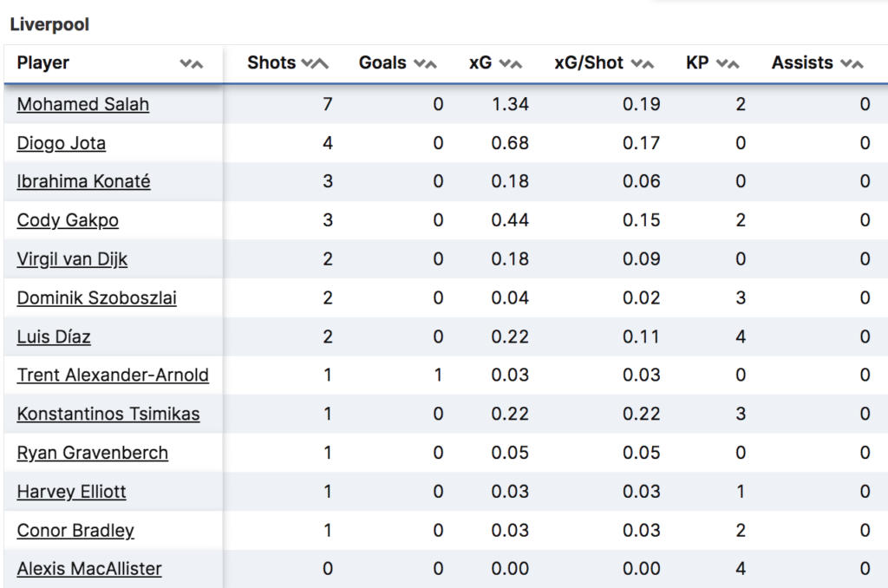888x588 pixels.
Task: Click the Goals column sort arrows
Action: 425,64
